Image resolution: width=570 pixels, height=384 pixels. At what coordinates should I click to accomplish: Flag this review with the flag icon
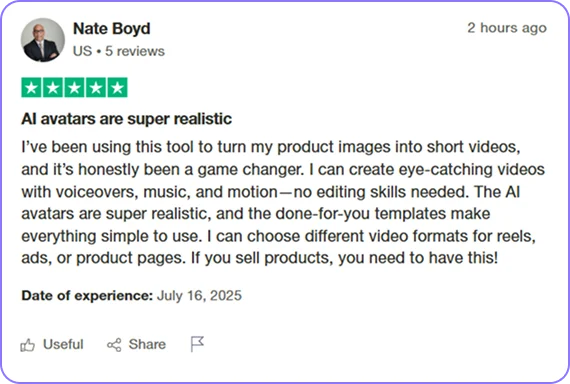197,344
